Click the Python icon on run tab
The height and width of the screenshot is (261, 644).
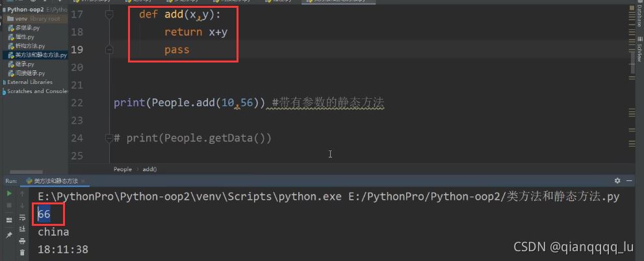(30, 181)
